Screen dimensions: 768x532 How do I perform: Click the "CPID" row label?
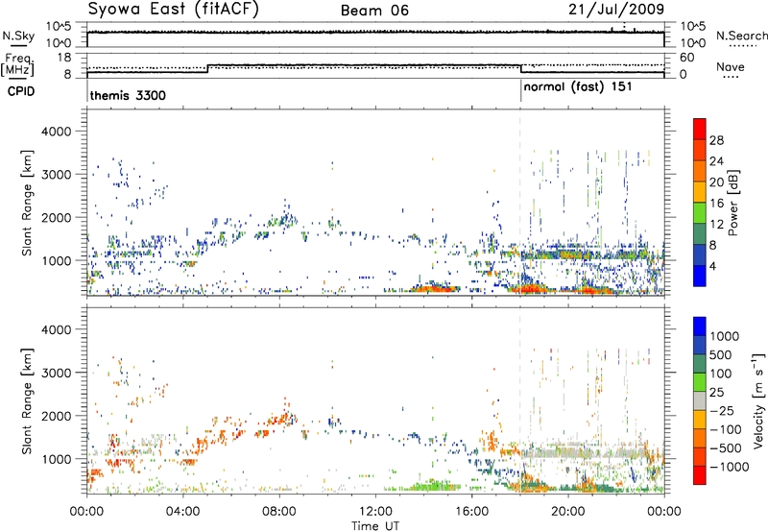[21, 91]
